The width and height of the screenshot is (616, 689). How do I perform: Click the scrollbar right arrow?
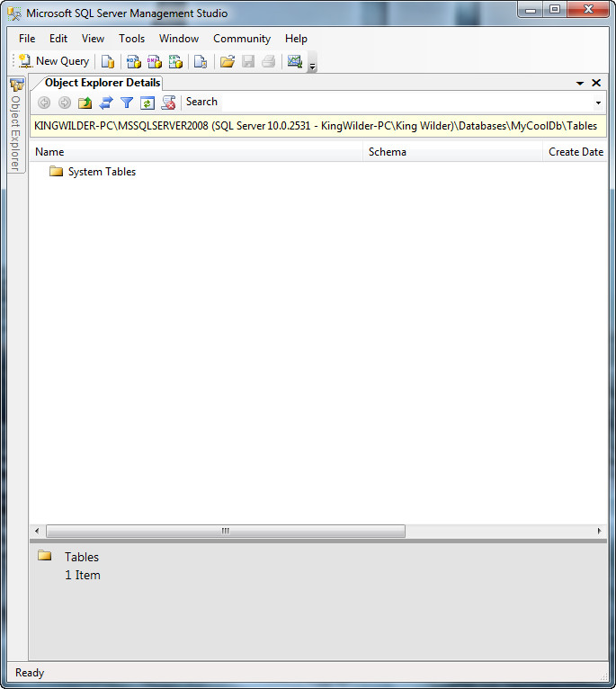[599, 531]
